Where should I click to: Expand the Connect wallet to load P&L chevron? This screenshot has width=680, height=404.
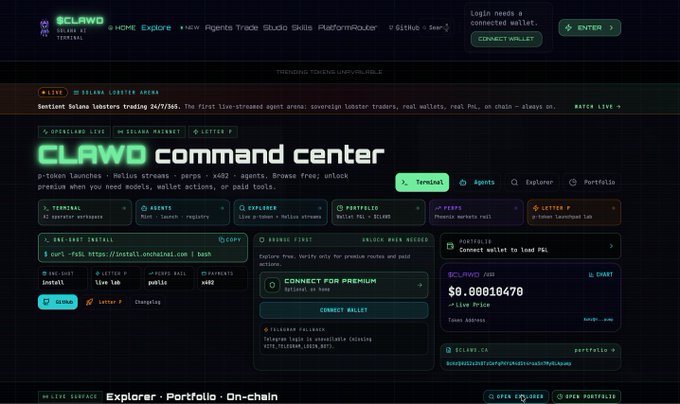click(x=611, y=246)
